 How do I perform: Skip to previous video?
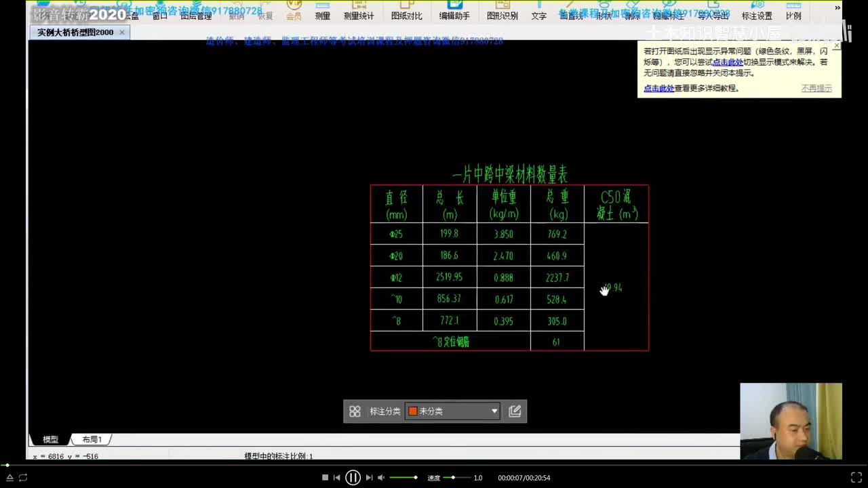pos(337,478)
